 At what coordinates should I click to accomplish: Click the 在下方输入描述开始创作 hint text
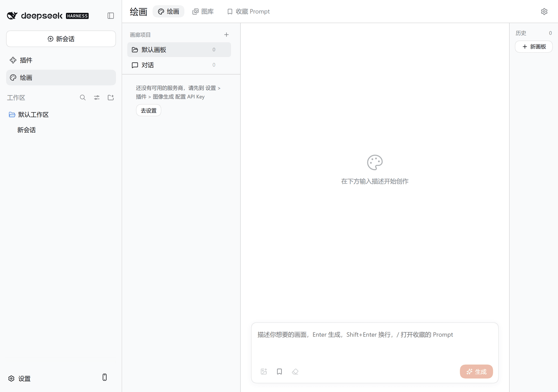pos(375,181)
